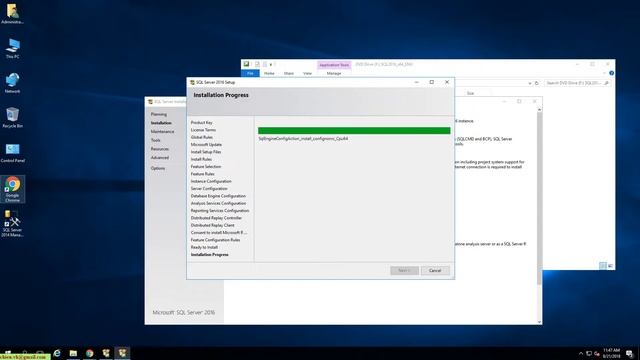640x360 pixels.
Task: Cancel the SQL Server 2016 setup
Action: point(435,270)
